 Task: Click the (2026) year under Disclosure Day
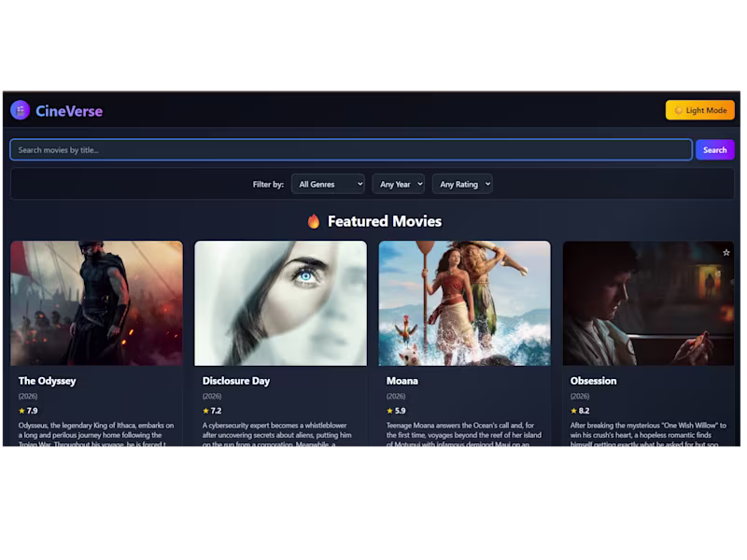(212, 396)
